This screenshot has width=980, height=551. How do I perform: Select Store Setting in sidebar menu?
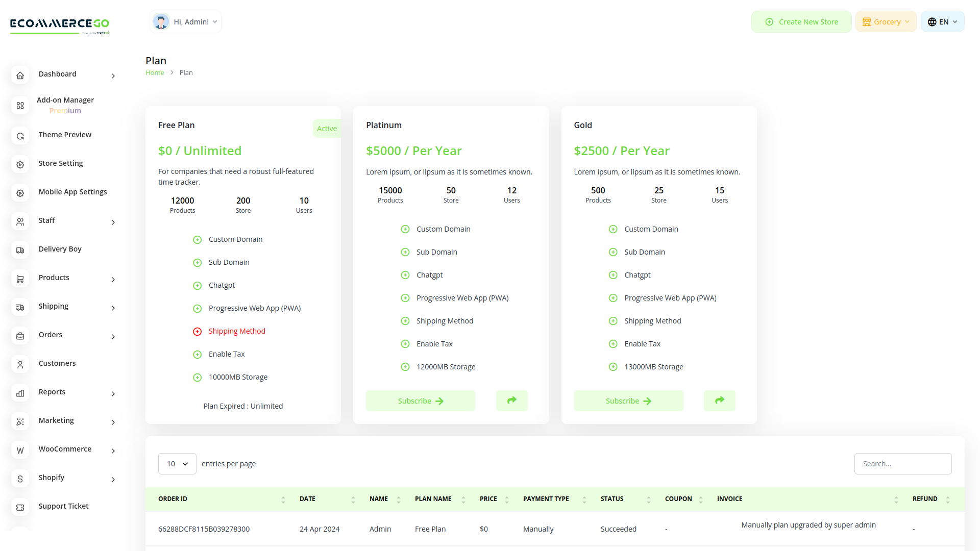coord(60,163)
